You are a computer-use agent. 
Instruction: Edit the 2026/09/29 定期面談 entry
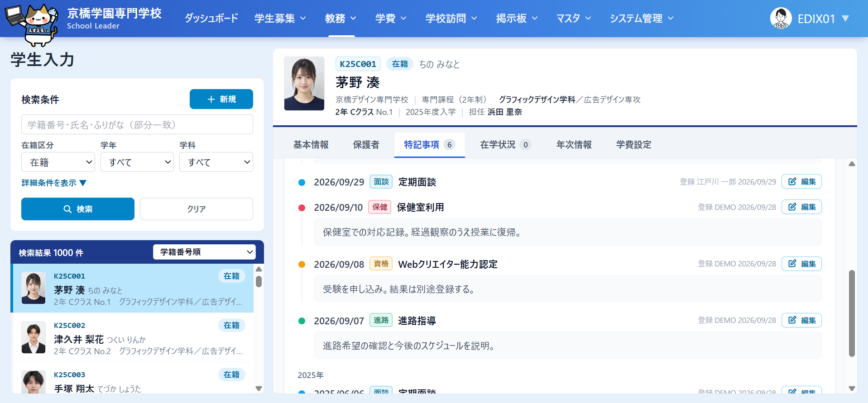coord(801,181)
